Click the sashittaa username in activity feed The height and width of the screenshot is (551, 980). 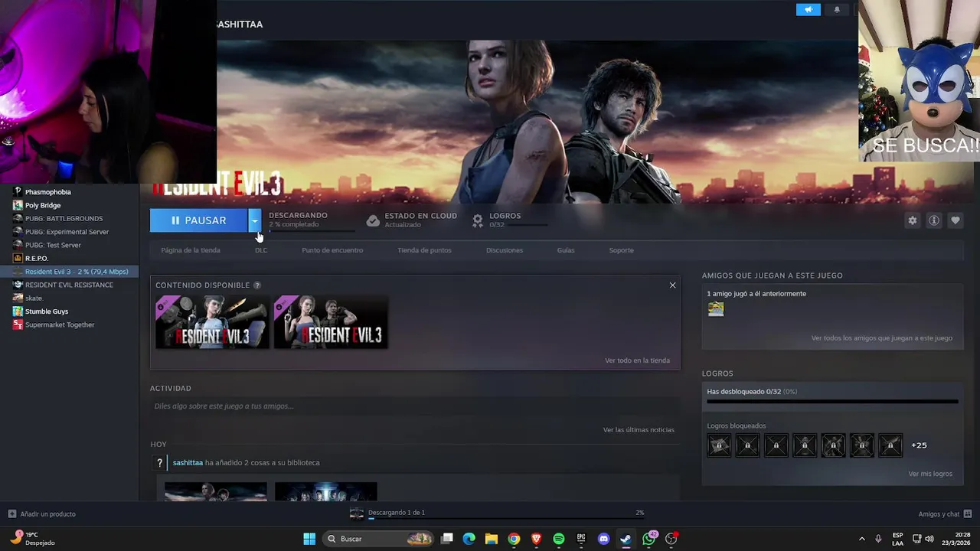[x=188, y=463]
